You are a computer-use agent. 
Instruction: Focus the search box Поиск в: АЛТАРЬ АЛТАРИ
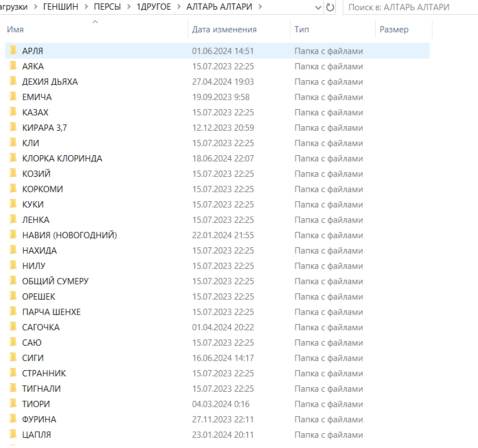point(410,7)
